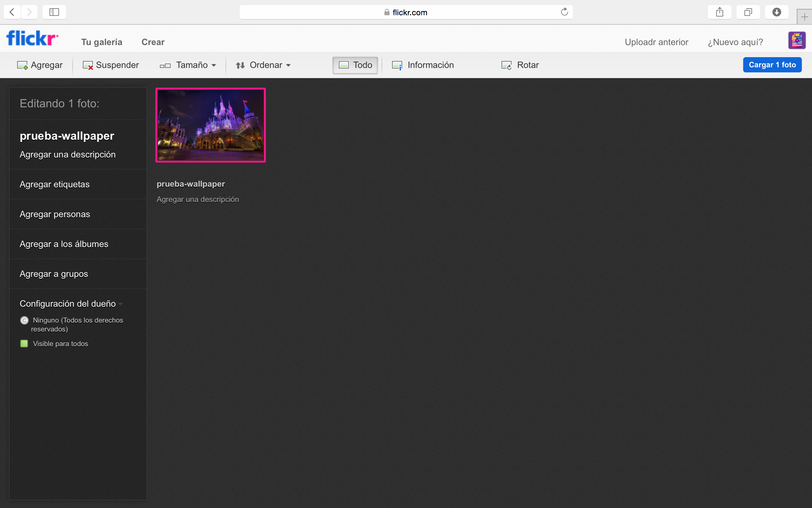The image size is (812, 508).
Task: Show all tabs icon in Safari
Action: 748,12
